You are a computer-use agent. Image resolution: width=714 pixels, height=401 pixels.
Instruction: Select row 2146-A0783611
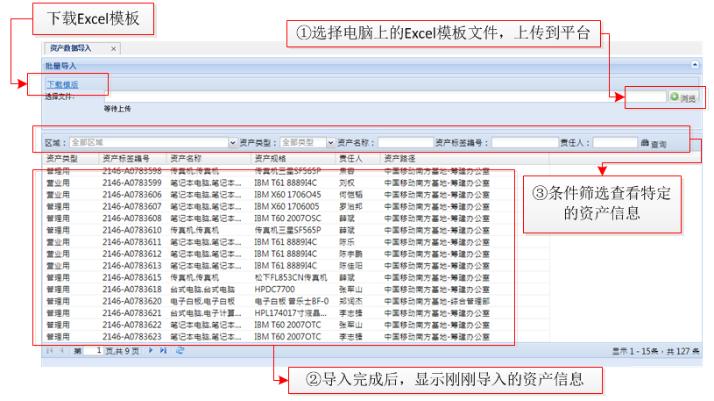point(296,242)
